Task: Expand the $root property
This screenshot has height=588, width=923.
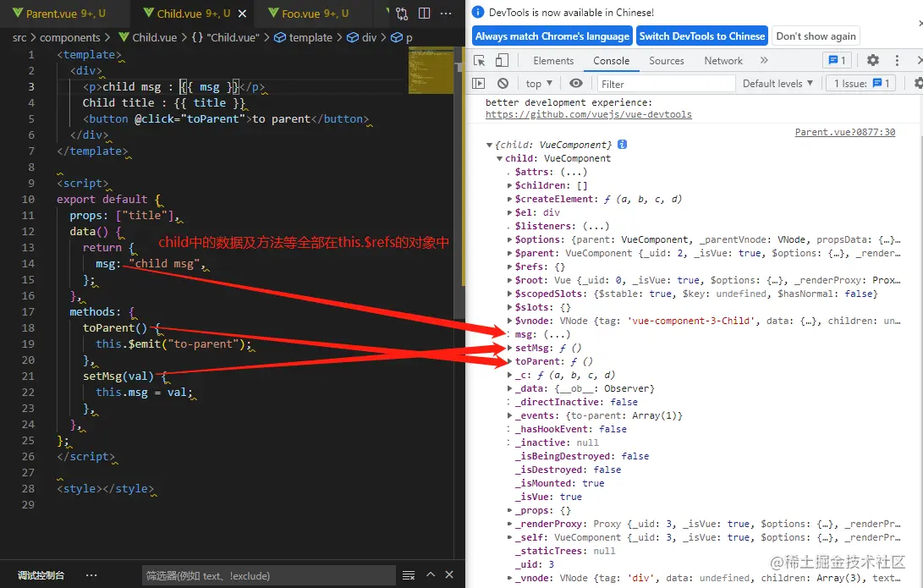Action: pyautogui.click(x=510, y=280)
